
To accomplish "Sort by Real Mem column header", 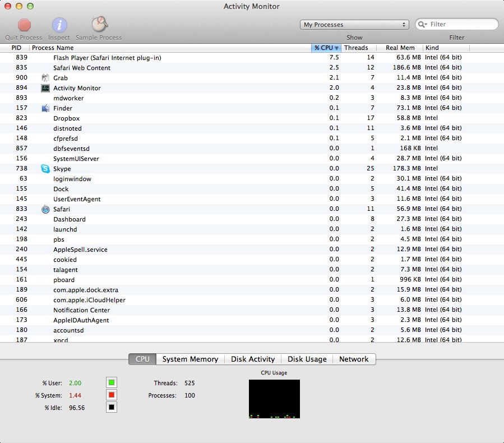I will pos(400,48).
